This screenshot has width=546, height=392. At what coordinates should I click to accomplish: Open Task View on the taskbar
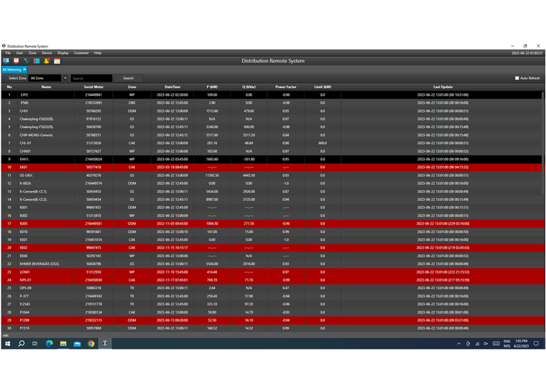(35, 344)
